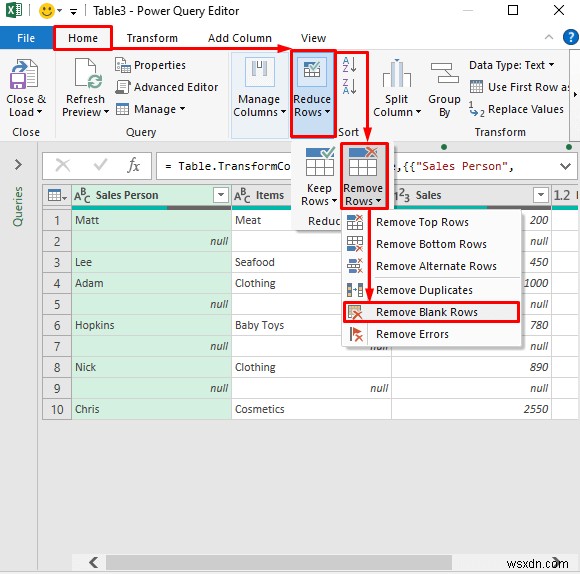This screenshot has width=580, height=574.
Task: Open the Manage dropdown in the Query group
Action: coord(150,109)
